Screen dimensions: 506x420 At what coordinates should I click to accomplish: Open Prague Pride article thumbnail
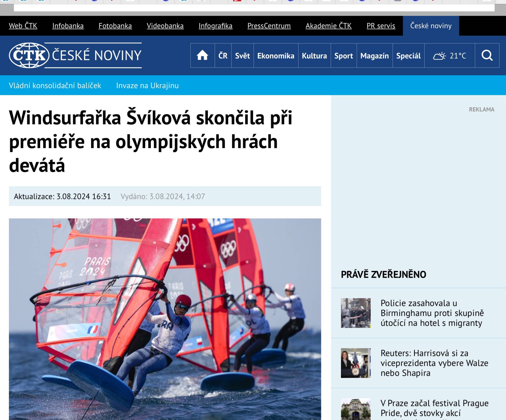tap(356, 409)
